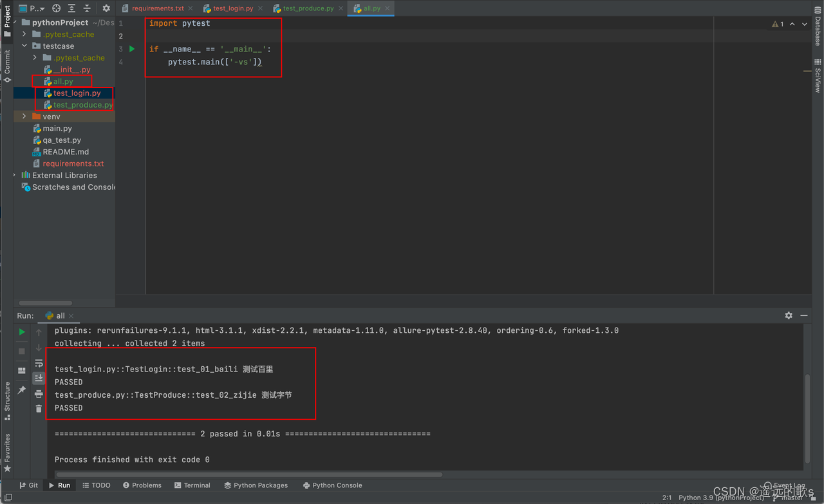Open Terminal tool window tab
Viewport: 824px width, 504px height.
click(192, 485)
